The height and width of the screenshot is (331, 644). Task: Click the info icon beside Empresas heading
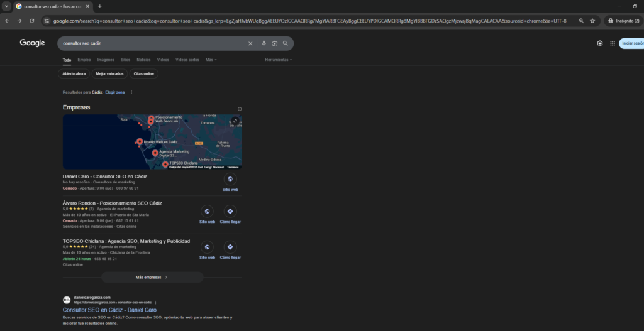tap(240, 109)
